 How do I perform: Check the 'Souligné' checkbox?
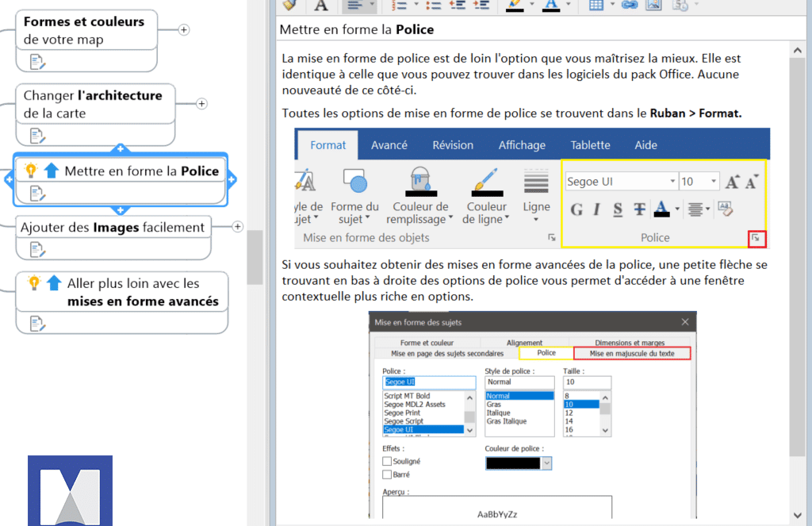pos(387,461)
